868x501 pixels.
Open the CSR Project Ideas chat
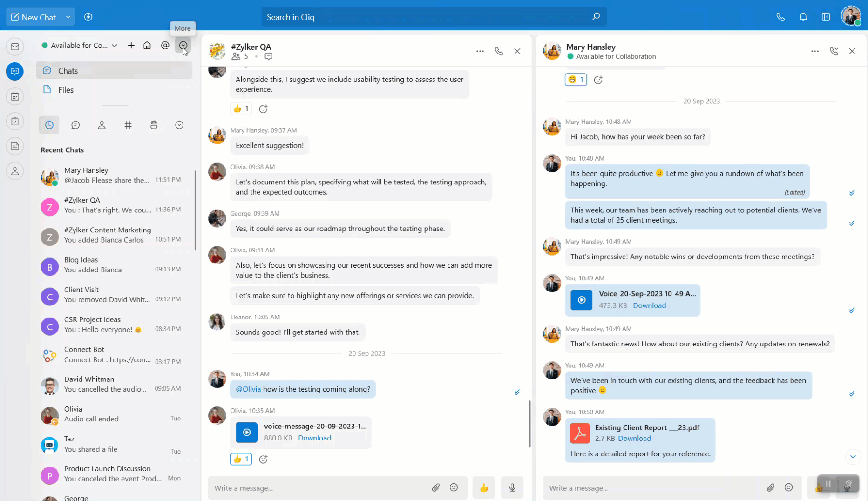coord(114,325)
